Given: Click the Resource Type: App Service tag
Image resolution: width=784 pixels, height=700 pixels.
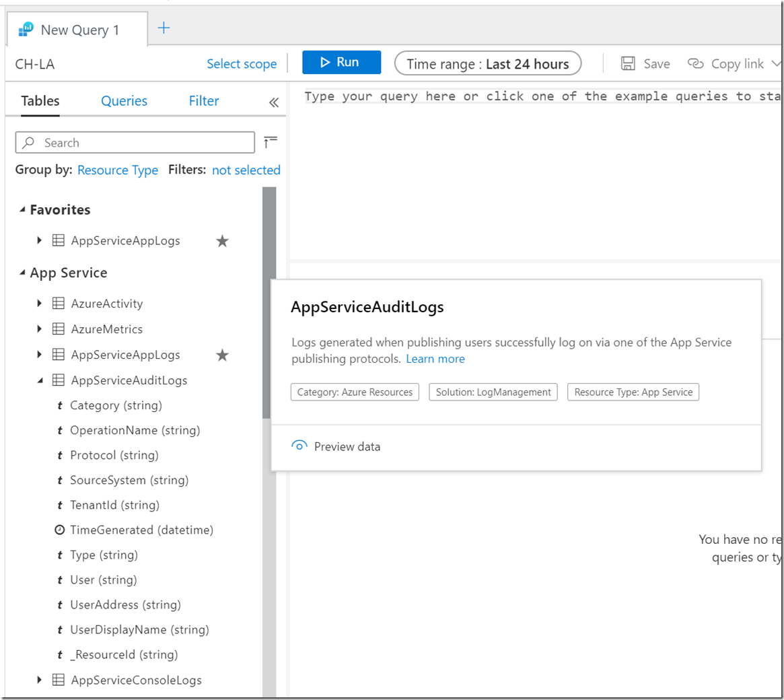Looking at the screenshot, I should tap(633, 392).
